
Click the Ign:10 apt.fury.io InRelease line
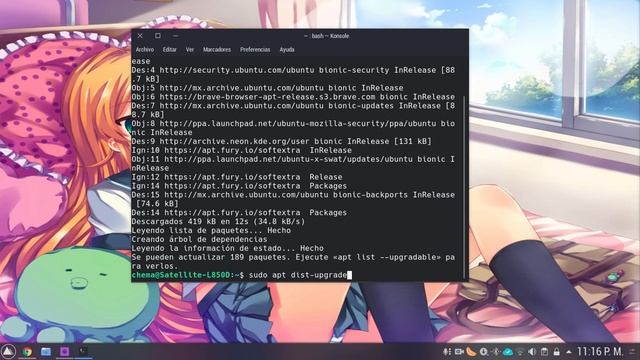(x=241, y=151)
